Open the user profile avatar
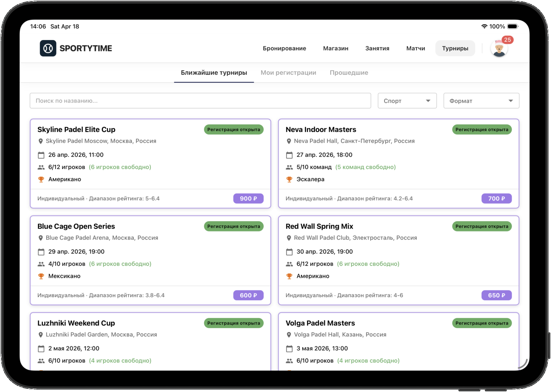 click(x=499, y=49)
